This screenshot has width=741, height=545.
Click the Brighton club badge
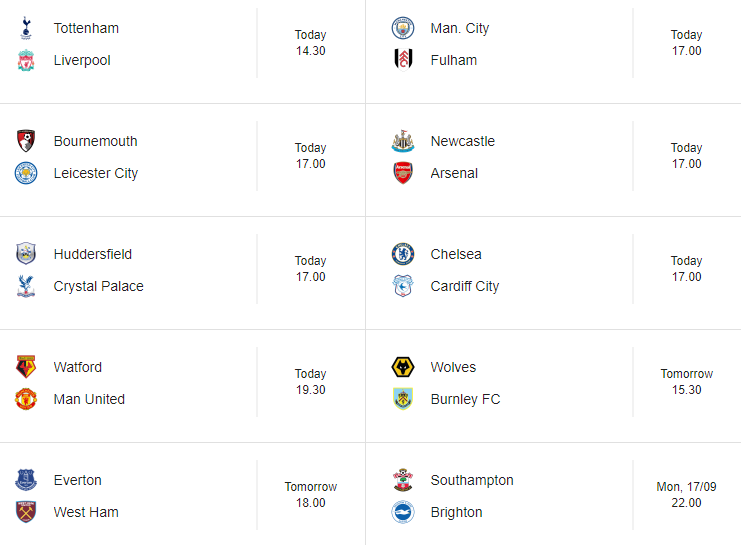coord(403,512)
